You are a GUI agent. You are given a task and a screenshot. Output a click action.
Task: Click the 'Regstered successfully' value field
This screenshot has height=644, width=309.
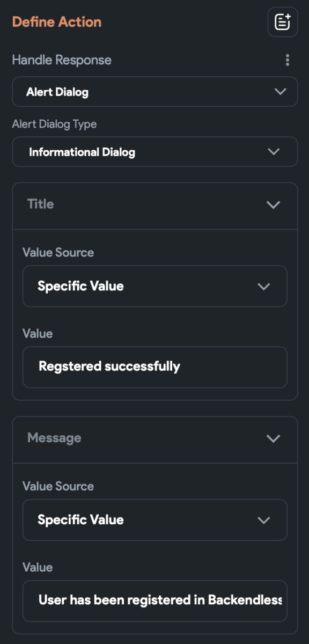(154, 367)
